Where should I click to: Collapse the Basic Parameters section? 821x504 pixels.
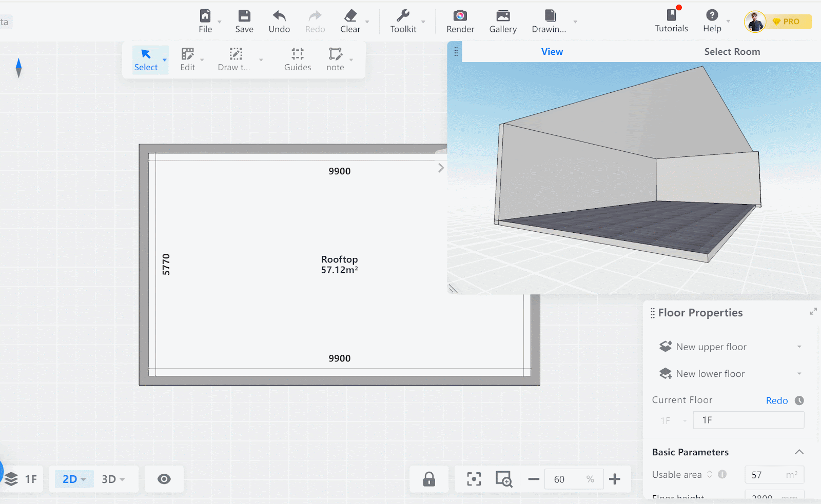pyautogui.click(x=799, y=452)
